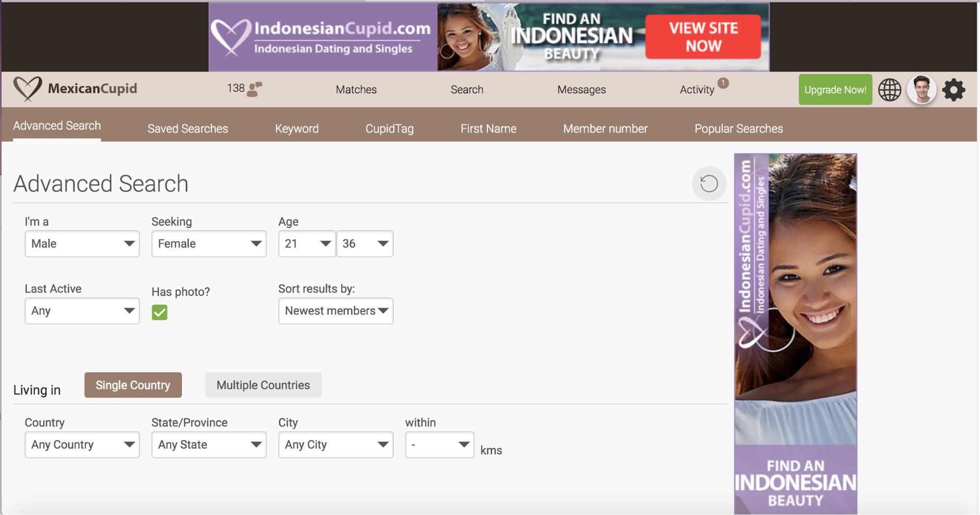Switch to Popular Searches tab
980x515 pixels.
click(739, 129)
